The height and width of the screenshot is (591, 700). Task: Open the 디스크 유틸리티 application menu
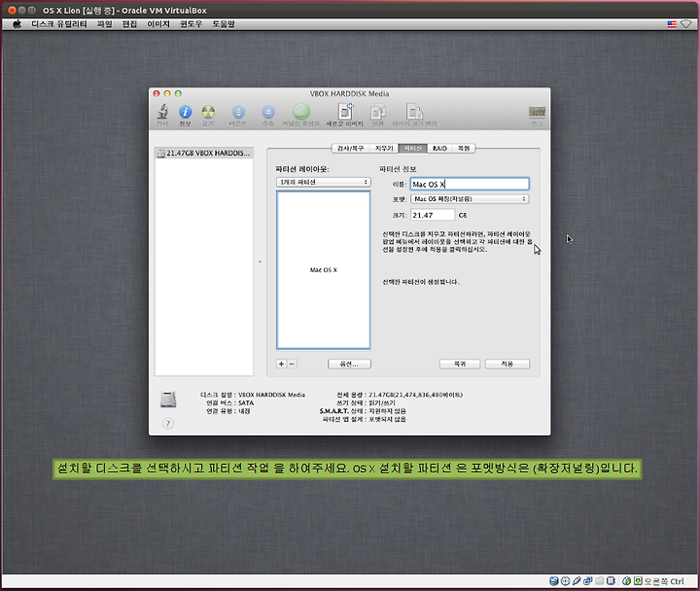[x=59, y=24]
